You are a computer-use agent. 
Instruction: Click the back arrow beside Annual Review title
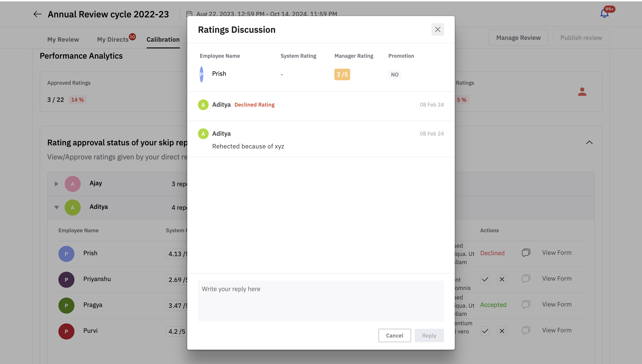pyautogui.click(x=37, y=14)
